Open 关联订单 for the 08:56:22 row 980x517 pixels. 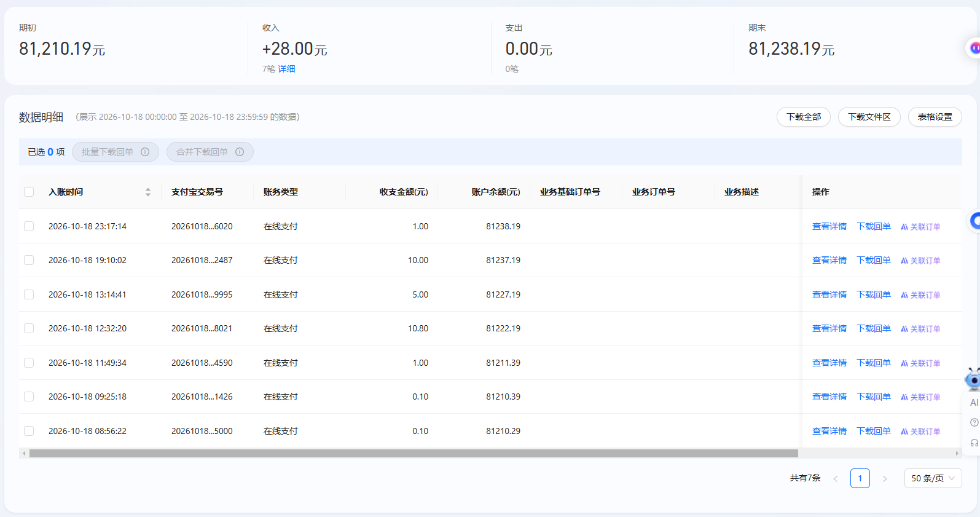pyautogui.click(x=920, y=432)
